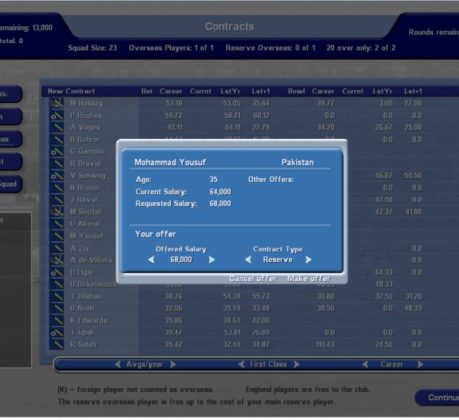The image size is (459, 420).
Task: Click the Contracts screen title
Action: point(230,26)
